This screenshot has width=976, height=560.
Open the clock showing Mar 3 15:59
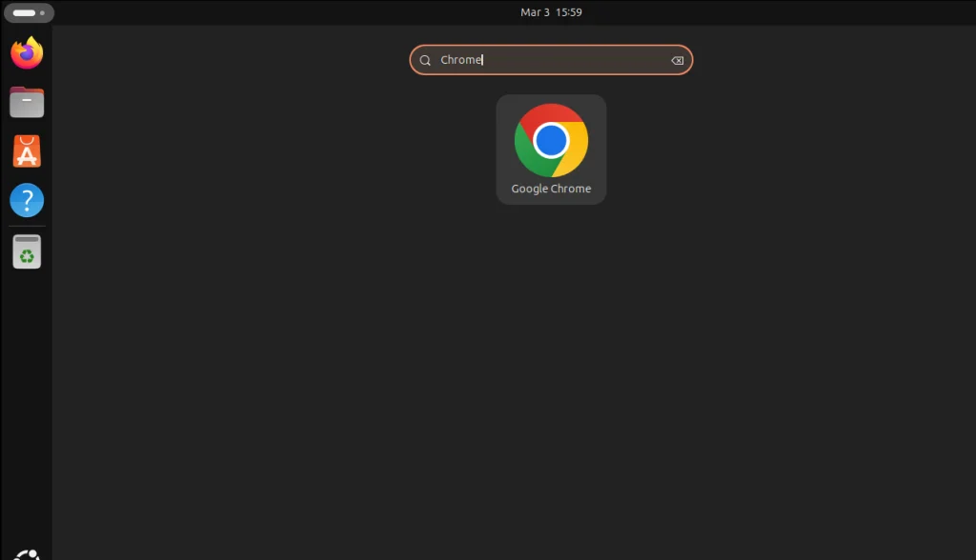tap(551, 12)
